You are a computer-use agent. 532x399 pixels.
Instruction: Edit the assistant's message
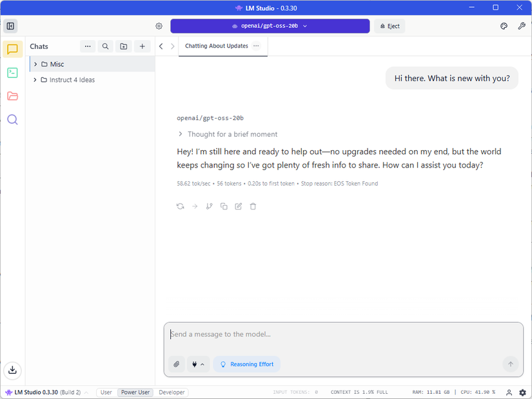[x=238, y=206]
